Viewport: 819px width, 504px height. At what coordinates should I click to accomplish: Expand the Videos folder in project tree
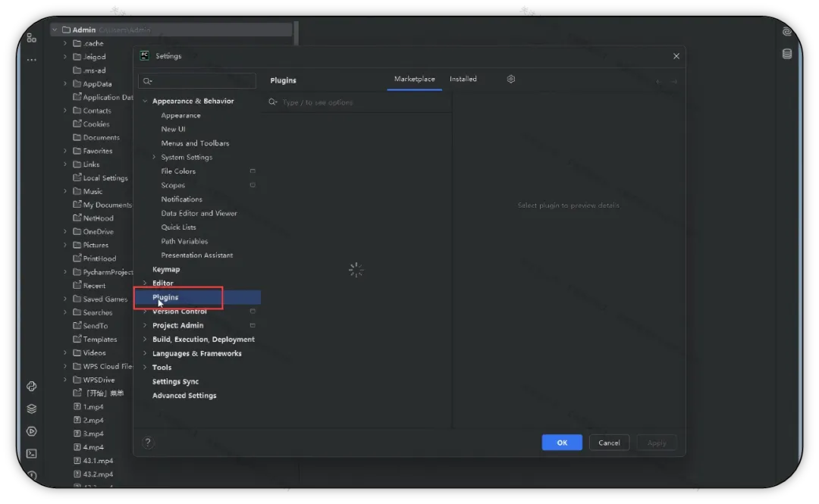(x=65, y=353)
